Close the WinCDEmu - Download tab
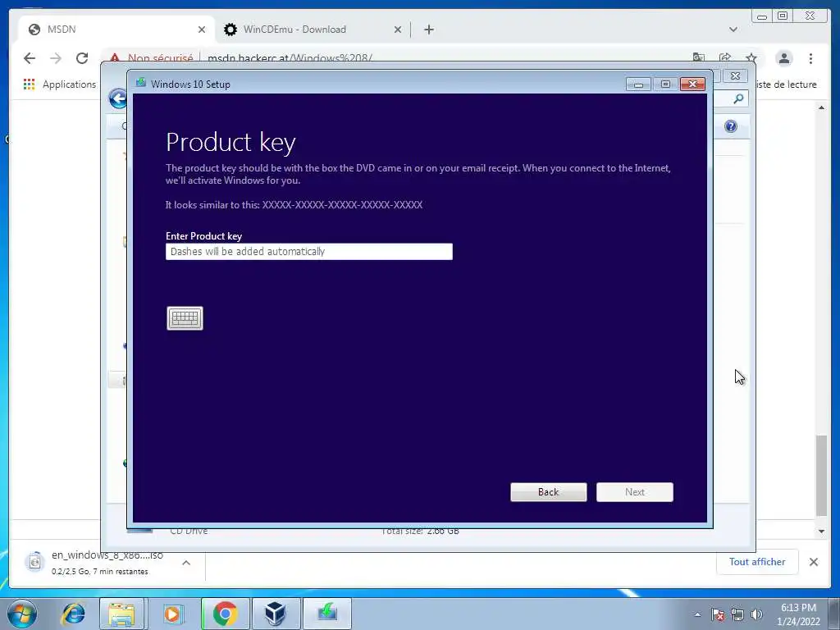Screen dimensions: 840x630 point(398,30)
